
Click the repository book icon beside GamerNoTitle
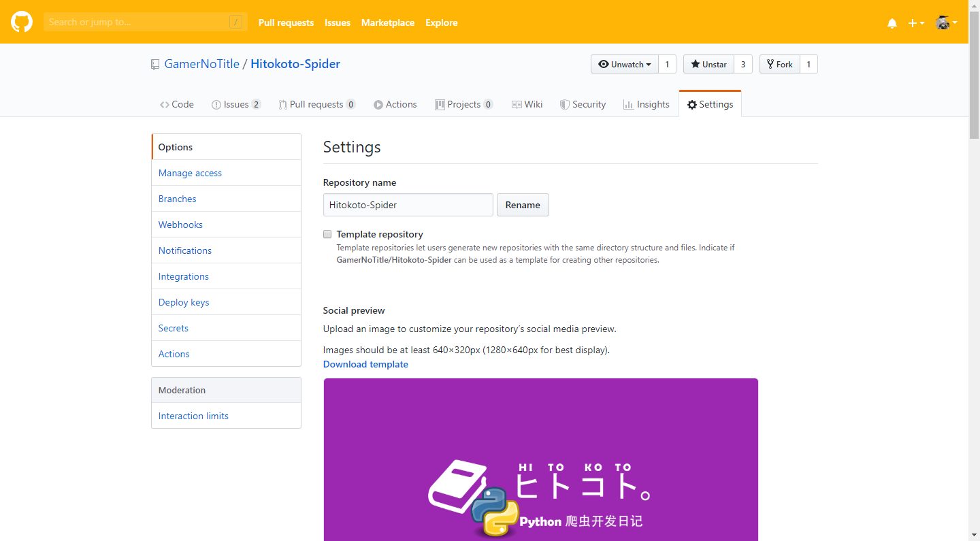point(155,63)
